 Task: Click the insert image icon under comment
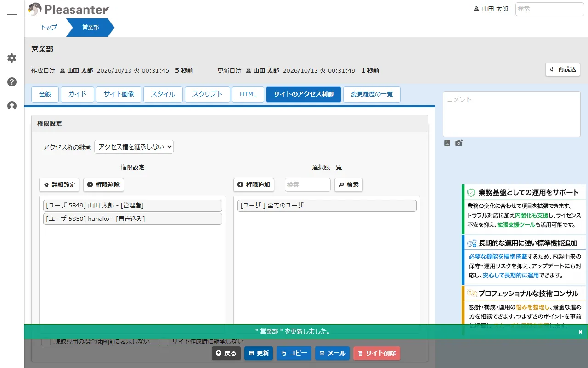[x=447, y=143]
